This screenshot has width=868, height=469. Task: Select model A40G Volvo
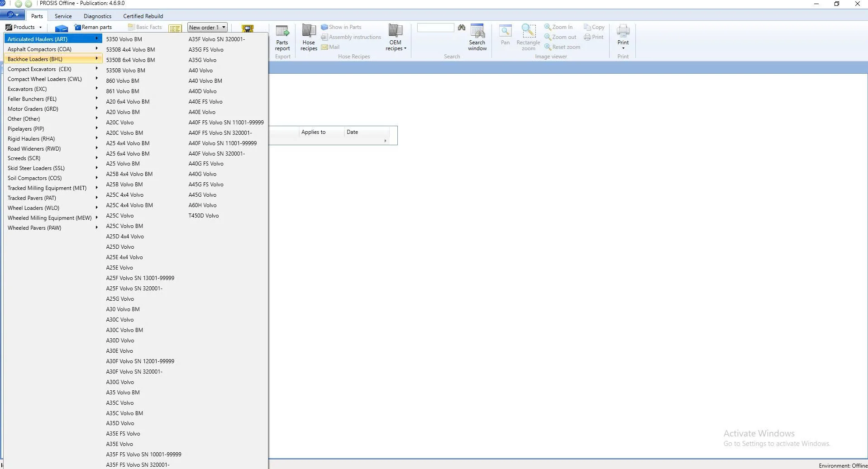[x=202, y=174]
